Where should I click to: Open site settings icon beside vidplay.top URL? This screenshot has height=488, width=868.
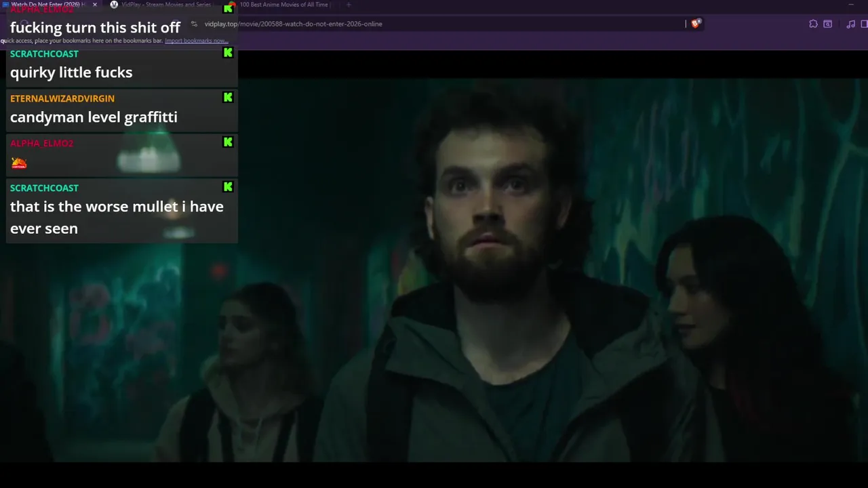[x=194, y=24]
